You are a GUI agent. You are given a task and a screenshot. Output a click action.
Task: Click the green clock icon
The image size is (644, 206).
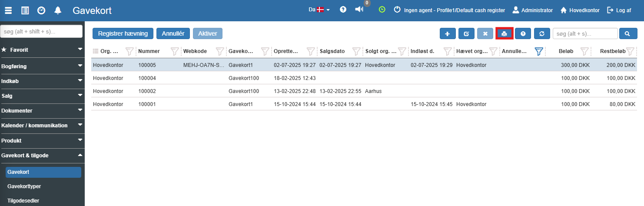pos(382,9)
